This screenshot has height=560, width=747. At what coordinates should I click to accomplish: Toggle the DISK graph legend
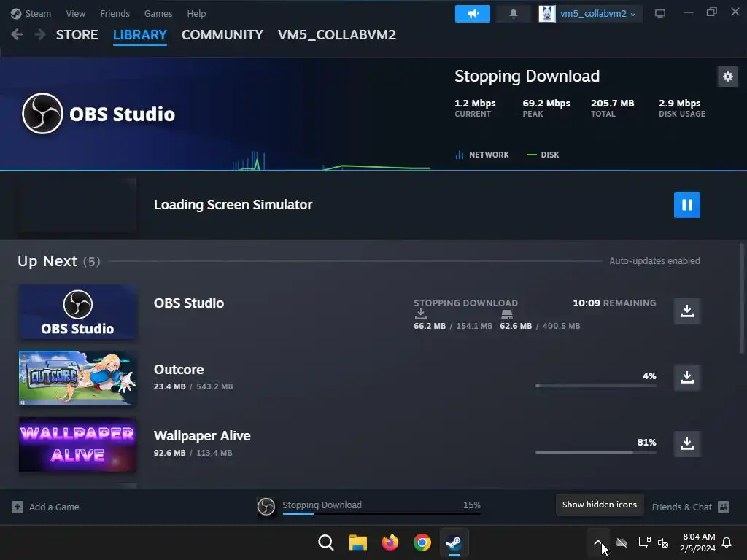[x=543, y=155]
